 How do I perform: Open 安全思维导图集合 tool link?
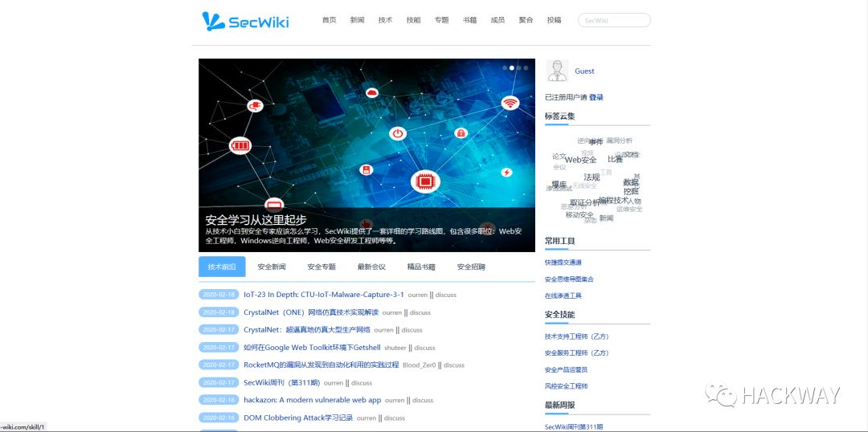tap(569, 279)
